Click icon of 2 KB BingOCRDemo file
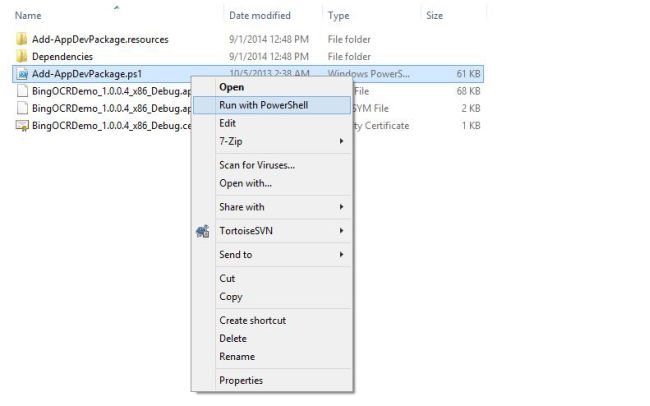The height and width of the screenshot is (406, 650). click(22, 108)
